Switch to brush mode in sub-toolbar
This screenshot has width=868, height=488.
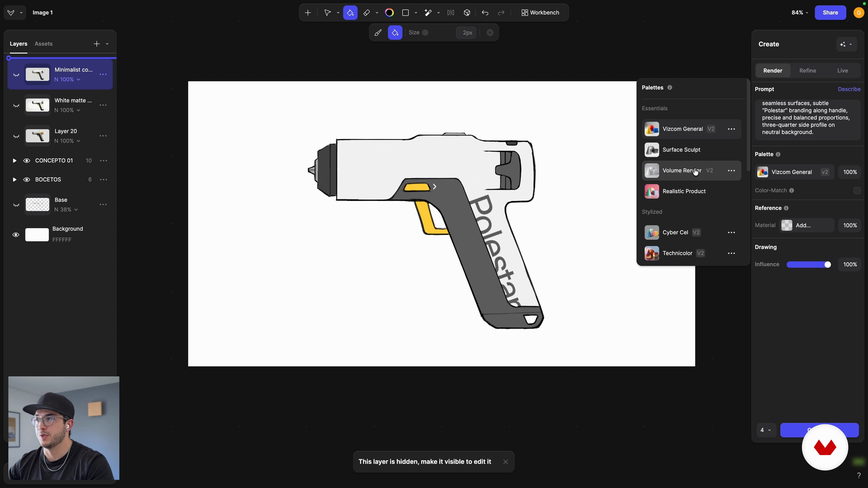378,33
